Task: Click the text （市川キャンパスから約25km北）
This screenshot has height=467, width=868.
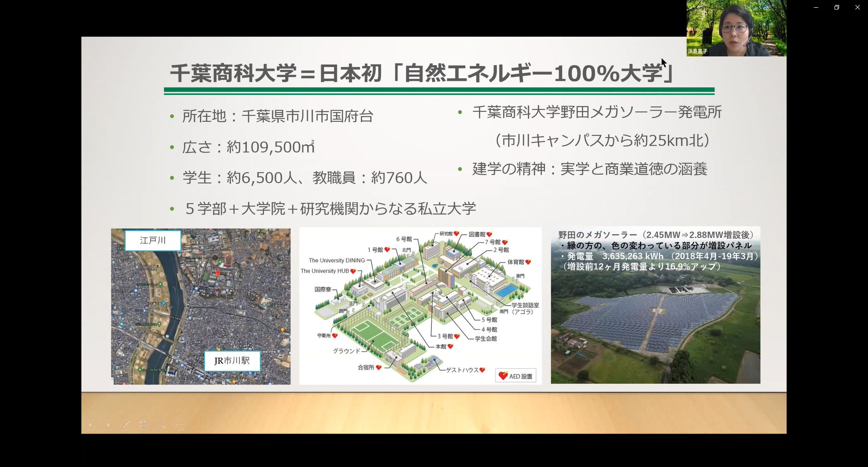Action: [x=602, y=141]
